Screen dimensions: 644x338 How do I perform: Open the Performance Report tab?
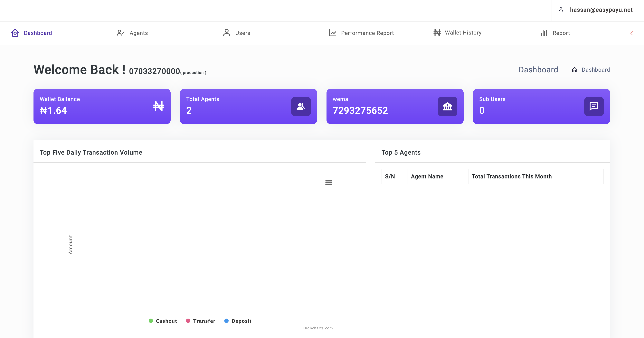(x=367, y=33)
